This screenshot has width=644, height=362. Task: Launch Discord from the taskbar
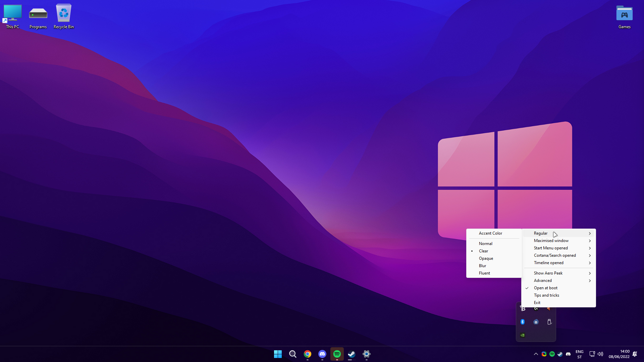pos(322,354)
